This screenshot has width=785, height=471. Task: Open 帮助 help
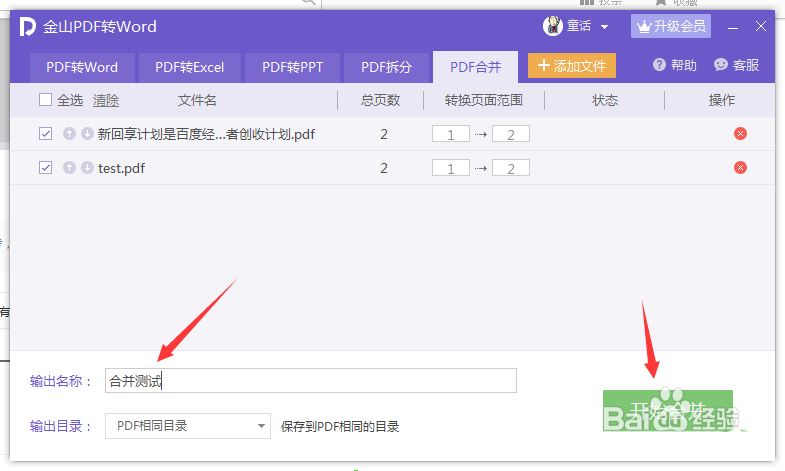pos(674,65)
